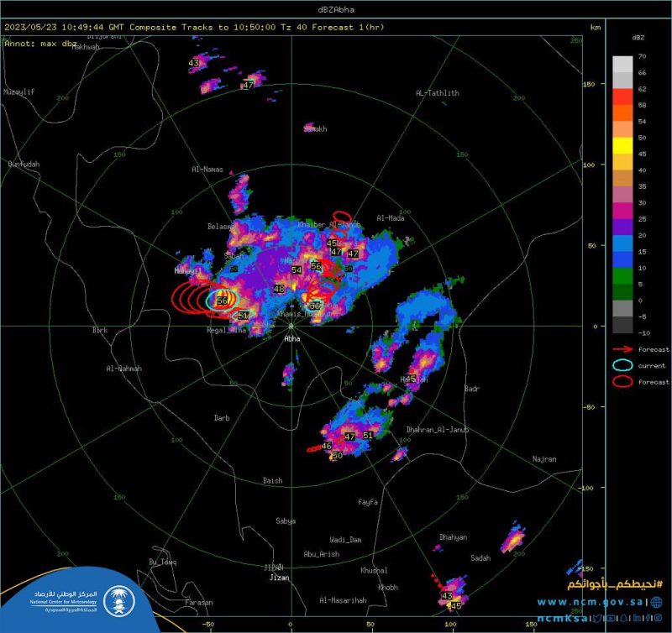Click the Al-Mada location label
This screenshot has height=633, width=672.
pos(391,218)
